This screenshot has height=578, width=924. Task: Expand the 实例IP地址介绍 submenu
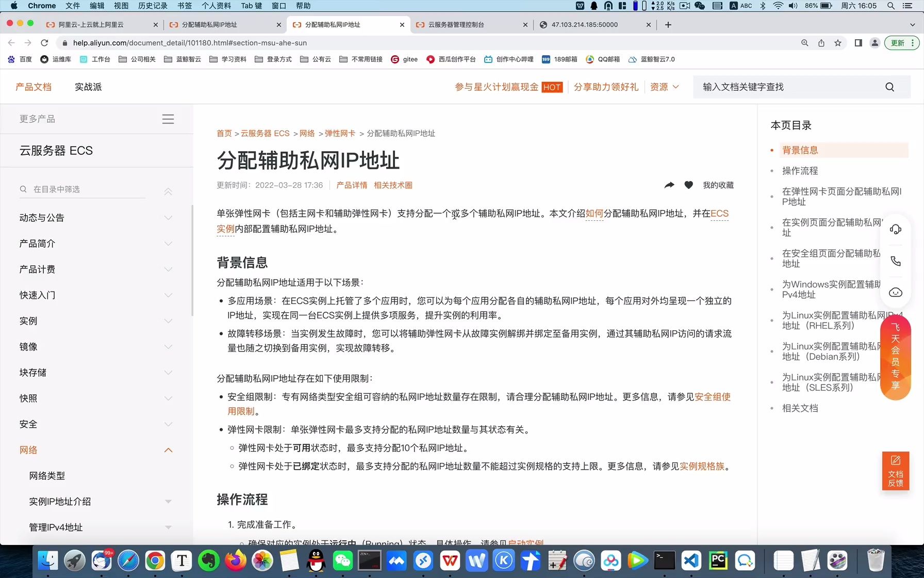point(168,502)
